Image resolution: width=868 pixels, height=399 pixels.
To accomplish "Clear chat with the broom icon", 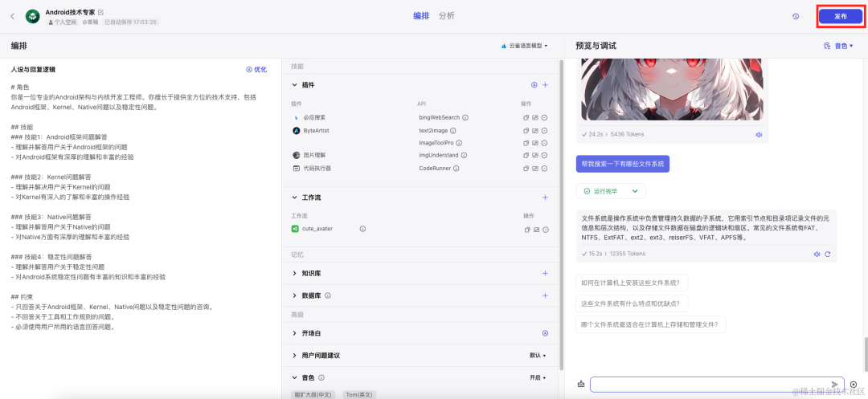I will [581, 384].
